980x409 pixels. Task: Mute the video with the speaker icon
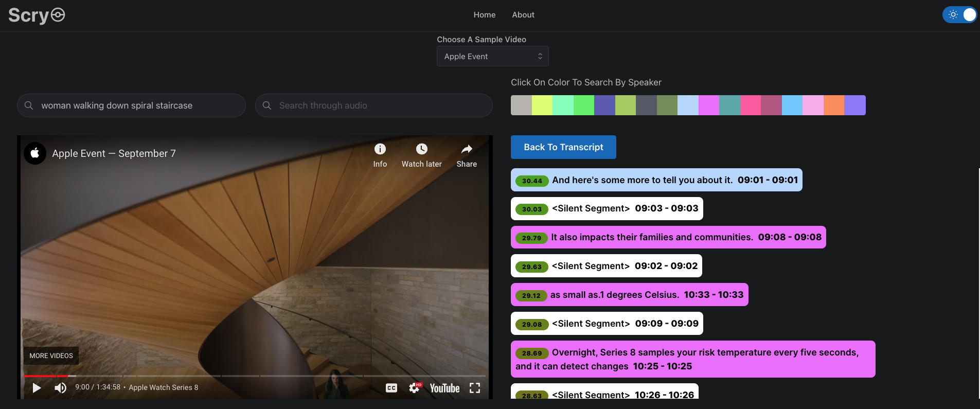coord(61,388)
